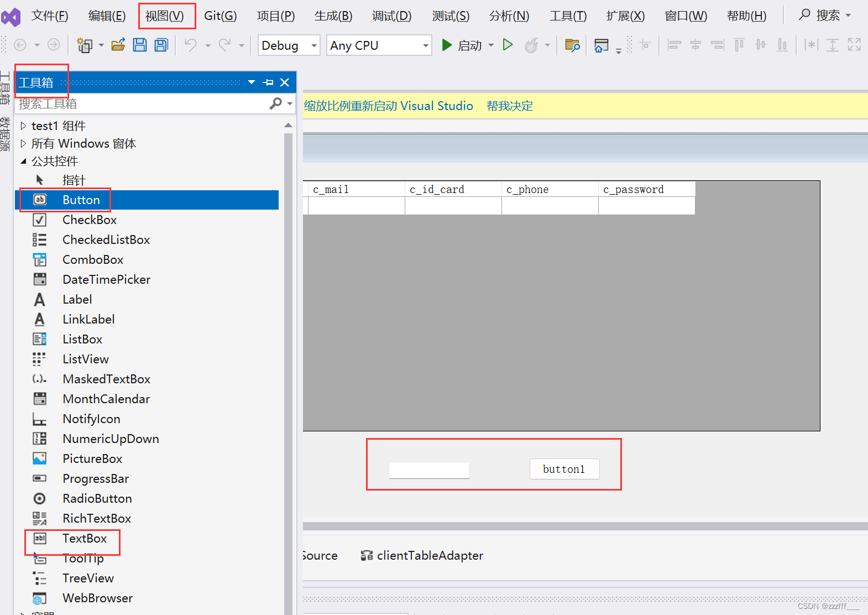Image resolution: width=868 pixels, height=615 pixels.
Task: Click the New Project toolbar icon
Action: click(x=85, y=45)
